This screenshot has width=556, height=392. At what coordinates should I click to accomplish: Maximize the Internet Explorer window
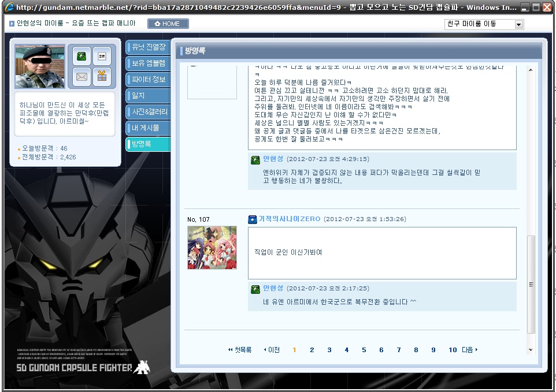(x=536, y=7)
